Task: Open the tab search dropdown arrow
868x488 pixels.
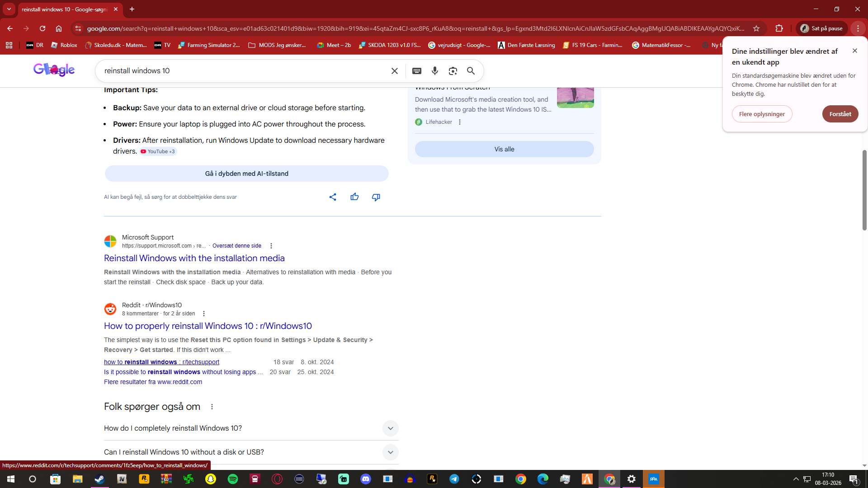Action: (9, 9)
